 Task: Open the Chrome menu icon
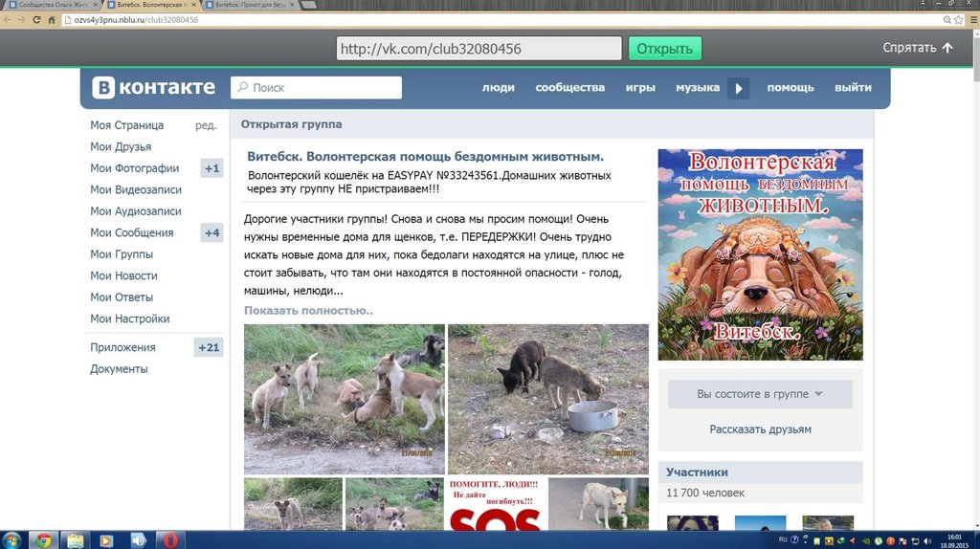point(973,20)
